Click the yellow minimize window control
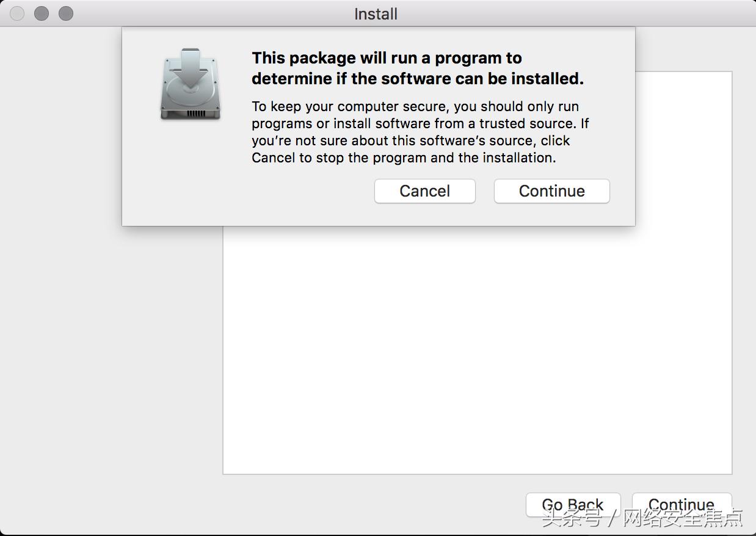 tap(41, 13)
